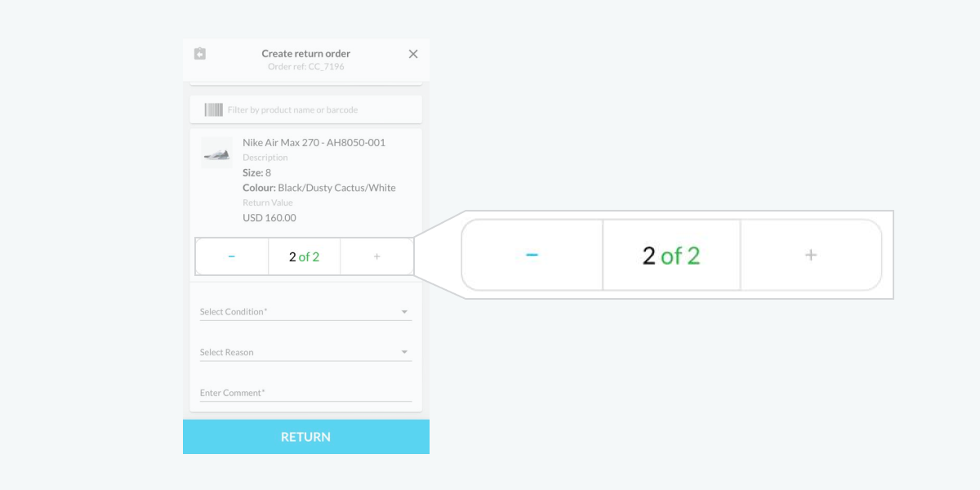Viewport: 980px width, 490px height.
Task: Click the Order ref CC_7196 label
Action: [x=305, y=66]
